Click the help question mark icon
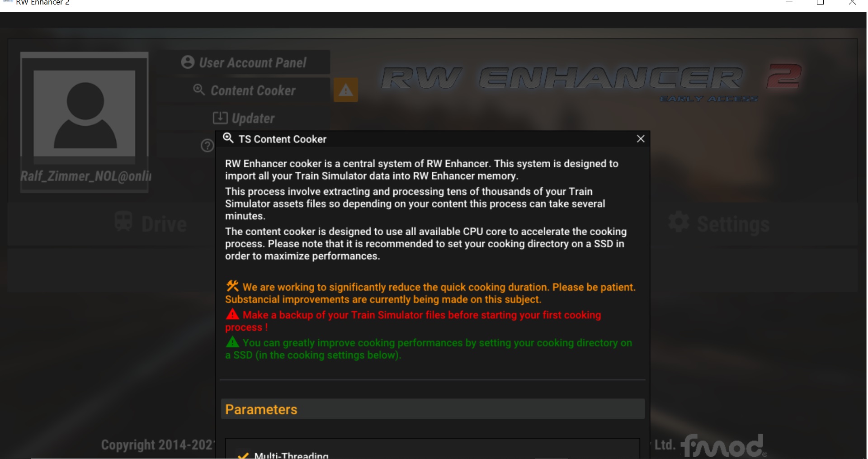This screenshot has height=459, width=868. (x=207, y=146)
